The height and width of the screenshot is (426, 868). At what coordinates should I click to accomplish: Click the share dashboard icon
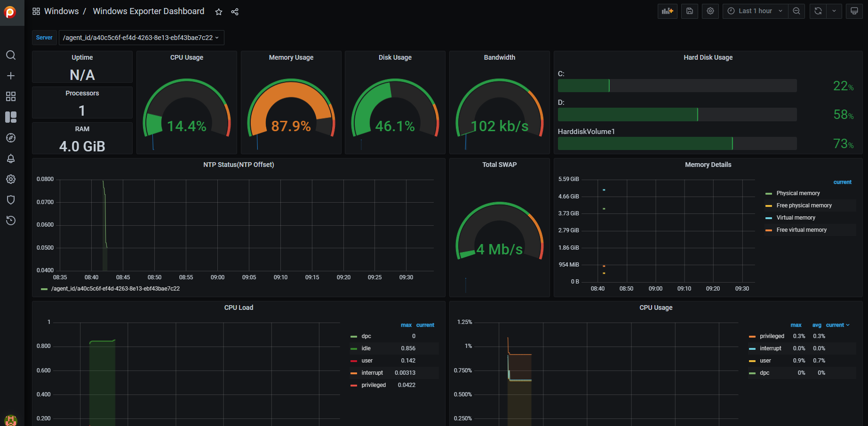tap(235, 12)
